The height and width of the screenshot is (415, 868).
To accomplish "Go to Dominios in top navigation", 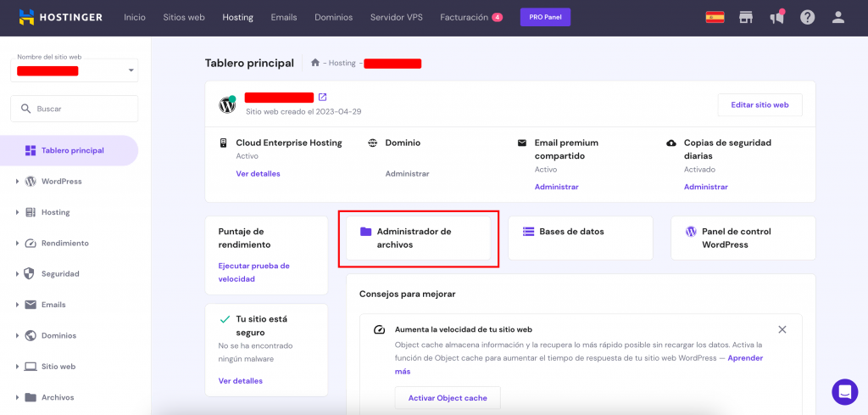I will coord(333,17).
